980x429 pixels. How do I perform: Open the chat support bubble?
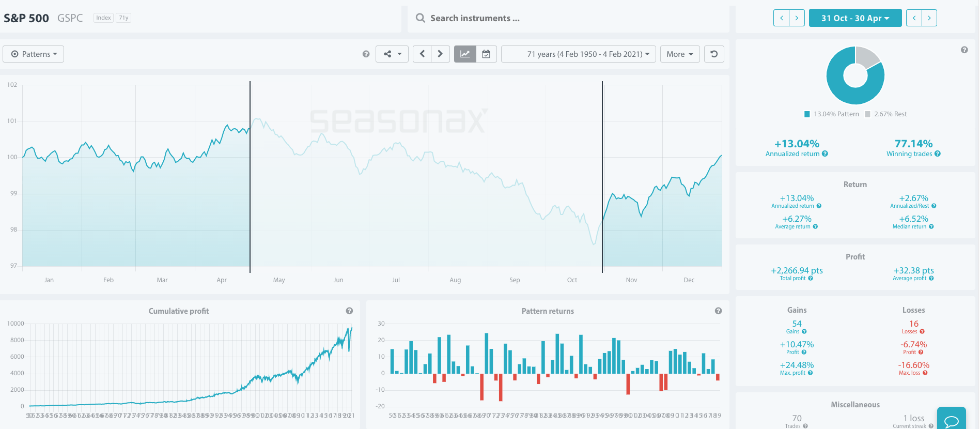click(x=952, y=420)
